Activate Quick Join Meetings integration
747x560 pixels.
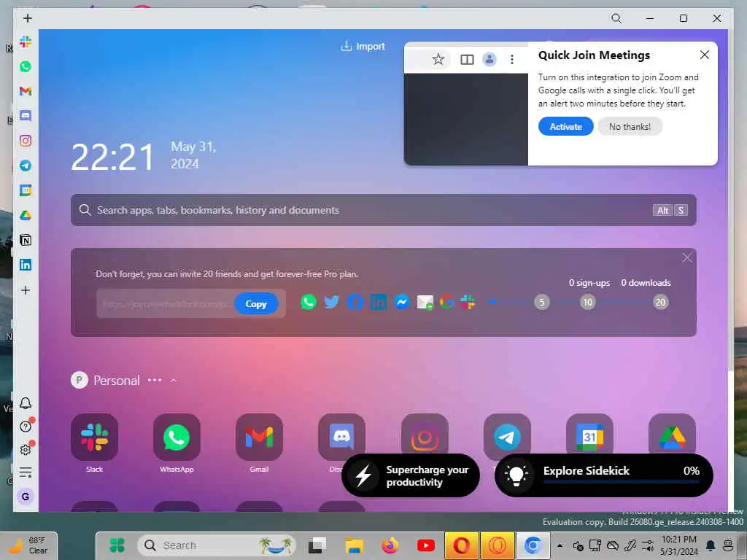[565, 126]
